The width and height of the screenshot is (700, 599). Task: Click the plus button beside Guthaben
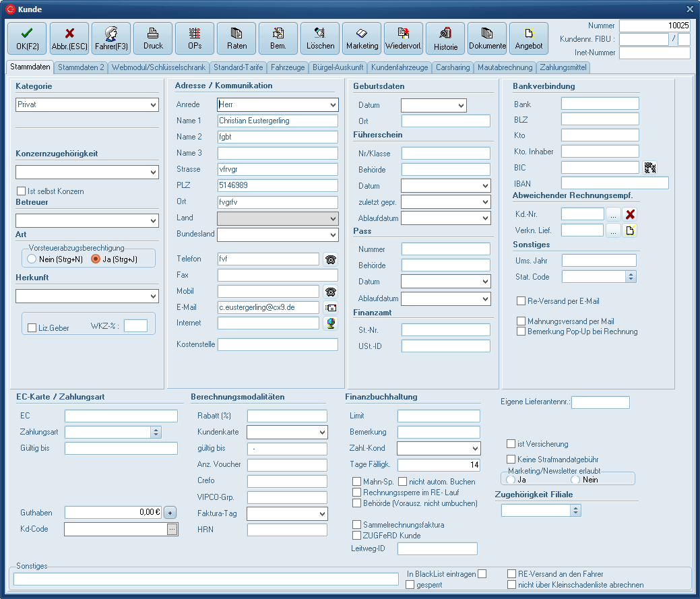170,512
